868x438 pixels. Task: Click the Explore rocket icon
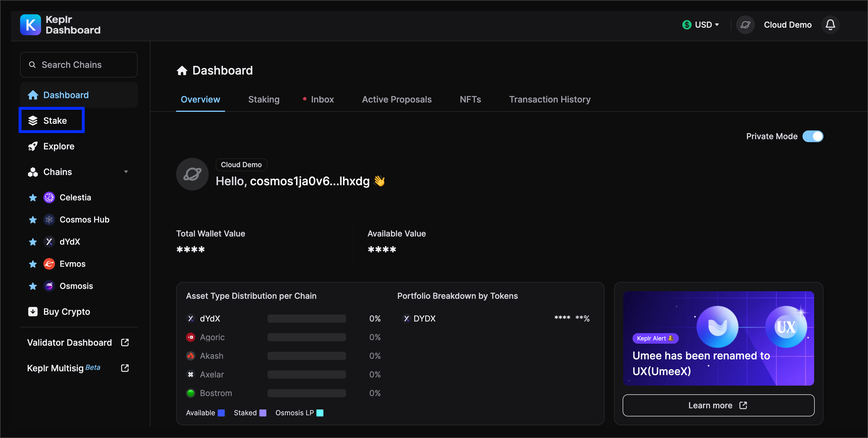click(33, 146)
